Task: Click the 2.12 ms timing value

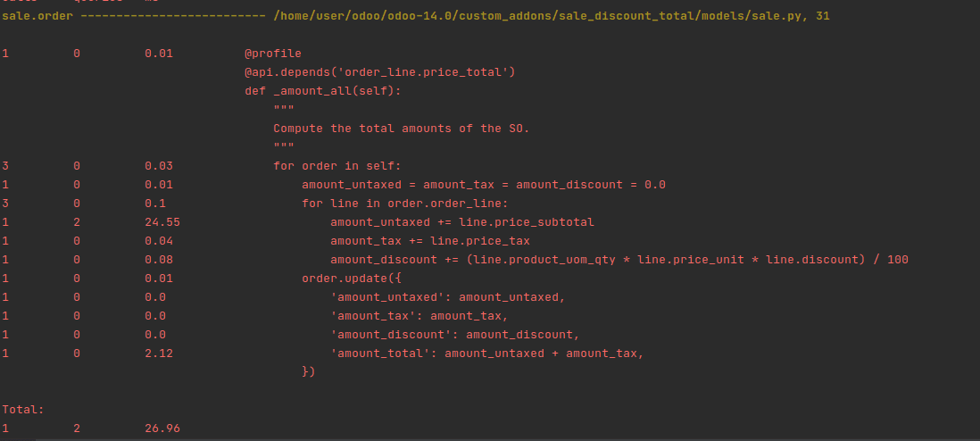Action: pyautogui.click(x=159, y=354)
